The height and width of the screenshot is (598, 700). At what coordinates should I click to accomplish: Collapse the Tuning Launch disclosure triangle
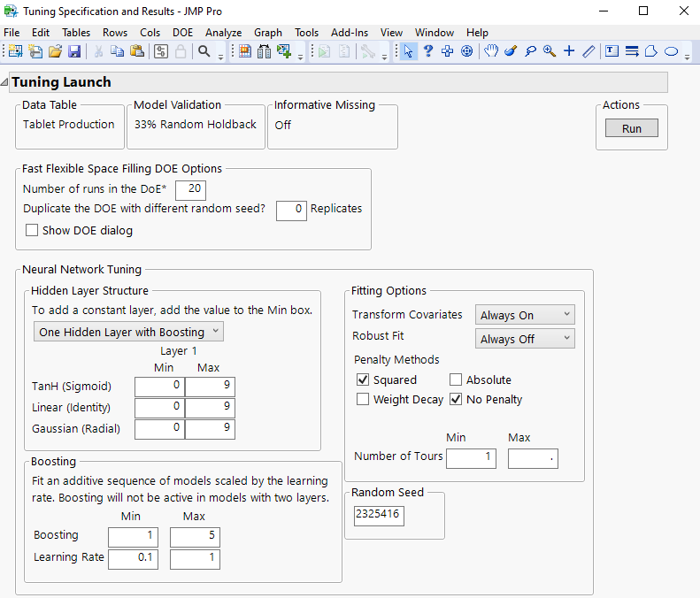5,82
